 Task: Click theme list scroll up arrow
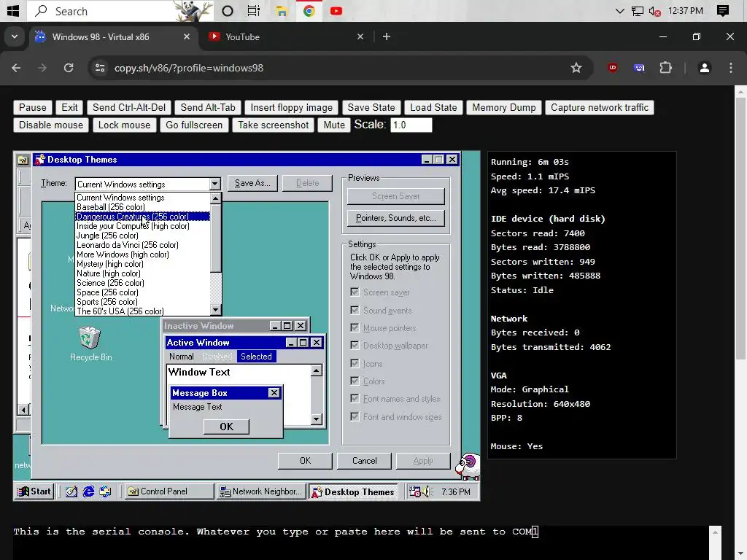point(216,198)
